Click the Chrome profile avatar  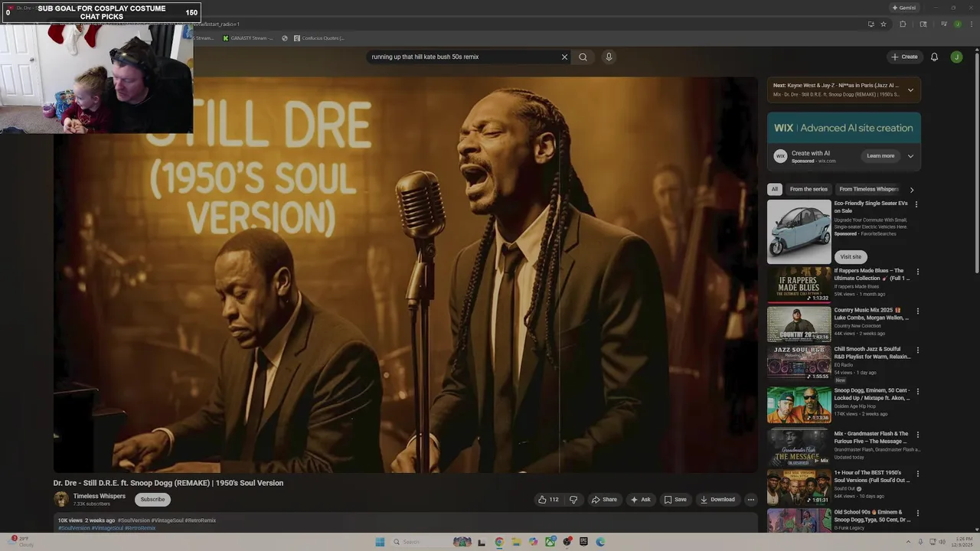(957, 24)
